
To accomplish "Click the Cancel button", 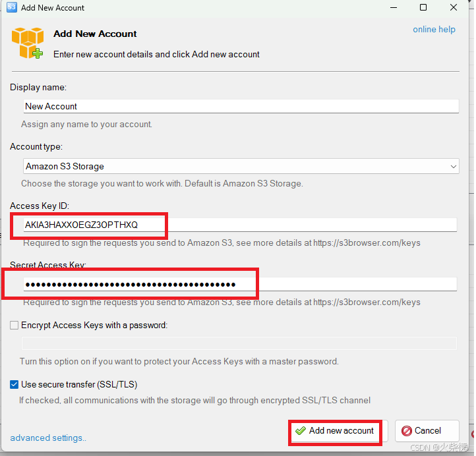I will 427,431.
